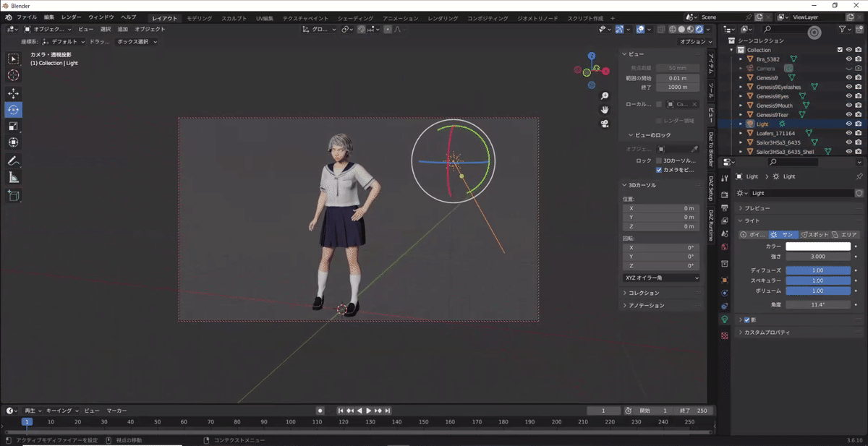Switch to the シェーディング workspace tab

355,17
